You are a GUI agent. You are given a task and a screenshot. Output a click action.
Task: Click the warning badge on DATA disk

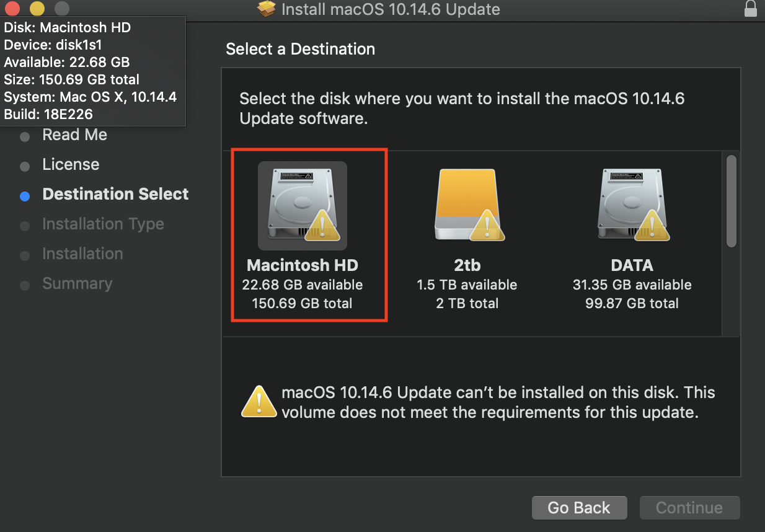pyautogui.click(x=653, y=226)
